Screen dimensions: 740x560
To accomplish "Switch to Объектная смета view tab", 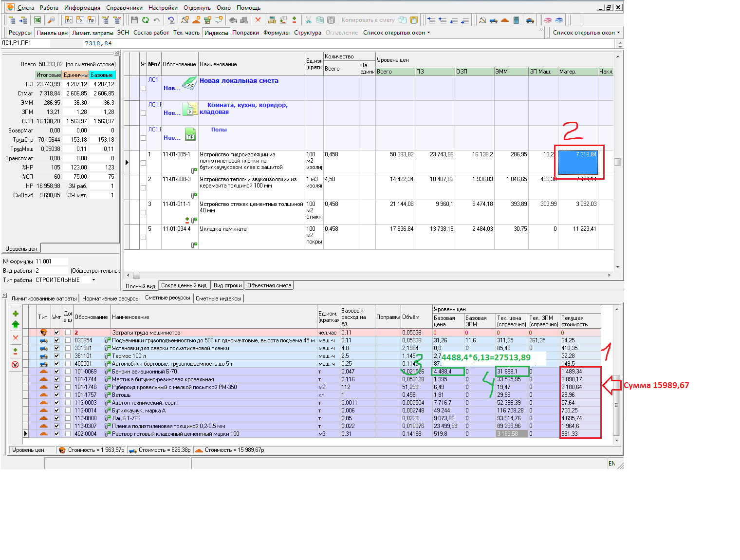I will [269, 285].
